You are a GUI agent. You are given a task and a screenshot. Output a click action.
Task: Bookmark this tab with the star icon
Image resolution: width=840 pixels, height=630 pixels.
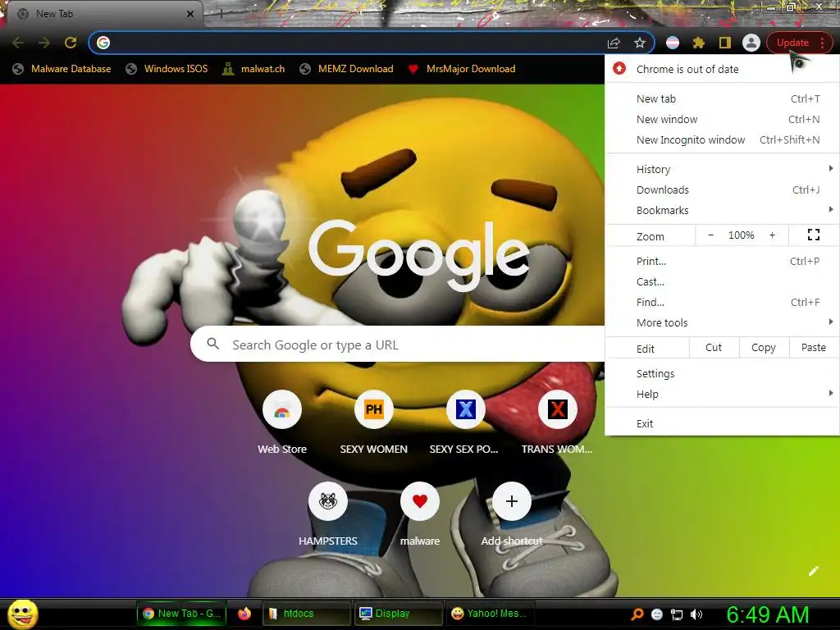pos(640,43)
